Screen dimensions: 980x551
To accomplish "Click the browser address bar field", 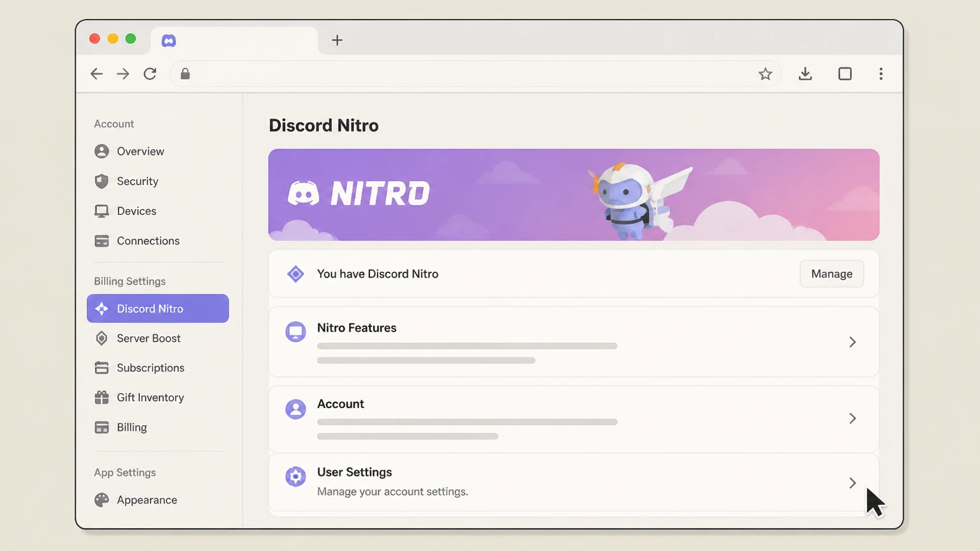I will click(475, 74).
